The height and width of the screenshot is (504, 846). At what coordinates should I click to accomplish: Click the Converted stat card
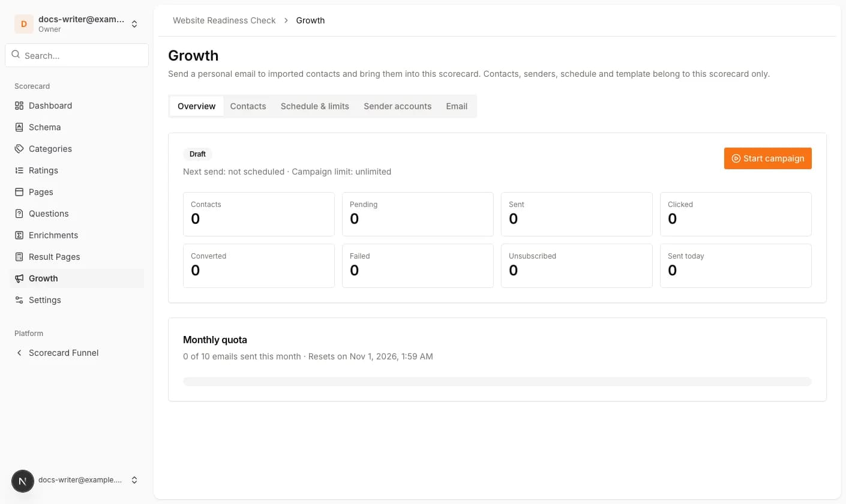point(259,266)
